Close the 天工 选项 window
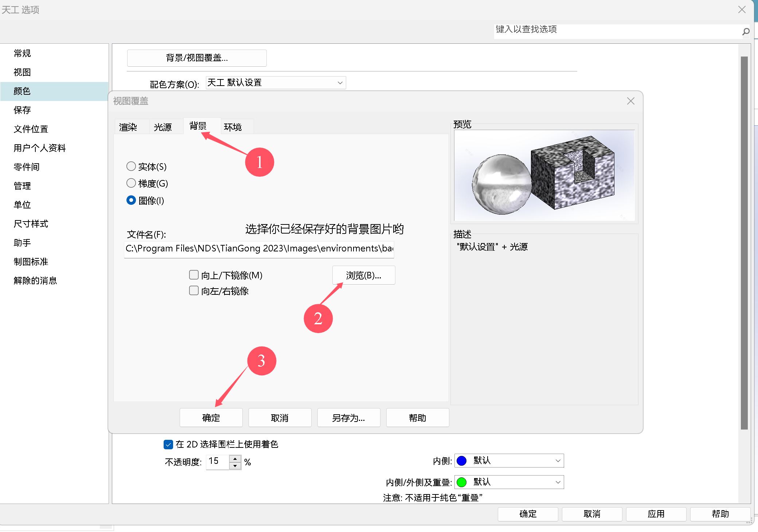This screenshot has height=532, width=758. pyautogui.click(x=742, y=9)
